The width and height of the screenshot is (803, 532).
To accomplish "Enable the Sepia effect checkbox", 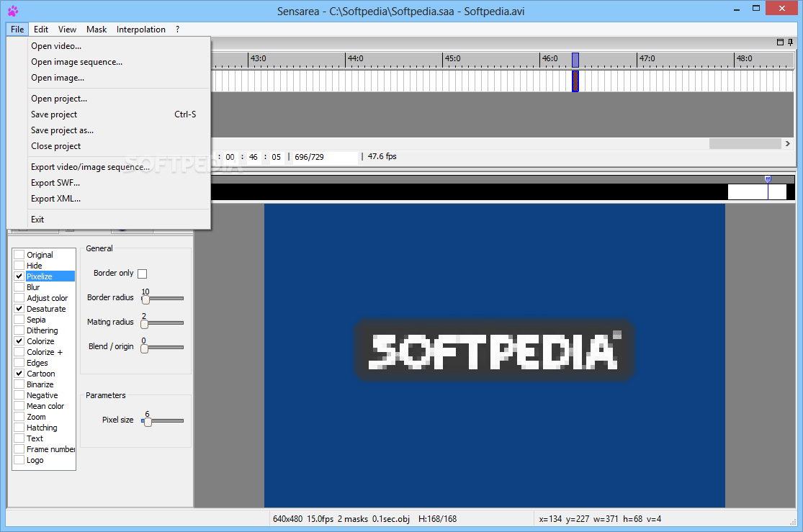I will coord(19,320).
